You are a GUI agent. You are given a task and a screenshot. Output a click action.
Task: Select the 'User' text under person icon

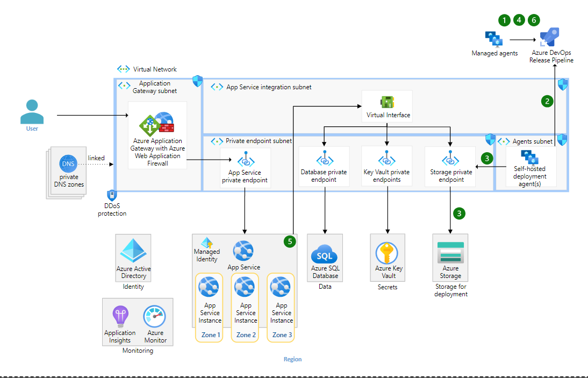click(32, 129)
